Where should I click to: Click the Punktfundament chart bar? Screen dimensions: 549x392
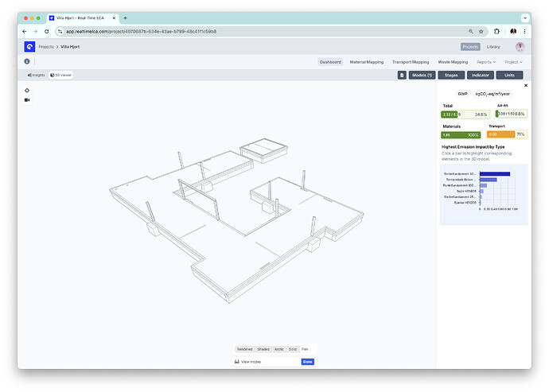483,185
